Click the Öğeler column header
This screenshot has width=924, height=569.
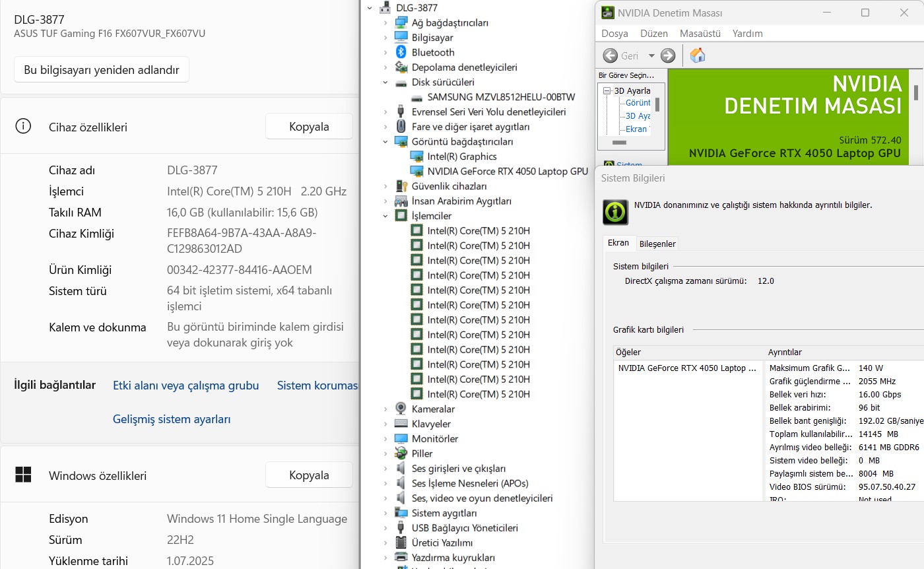click(689, 352)
